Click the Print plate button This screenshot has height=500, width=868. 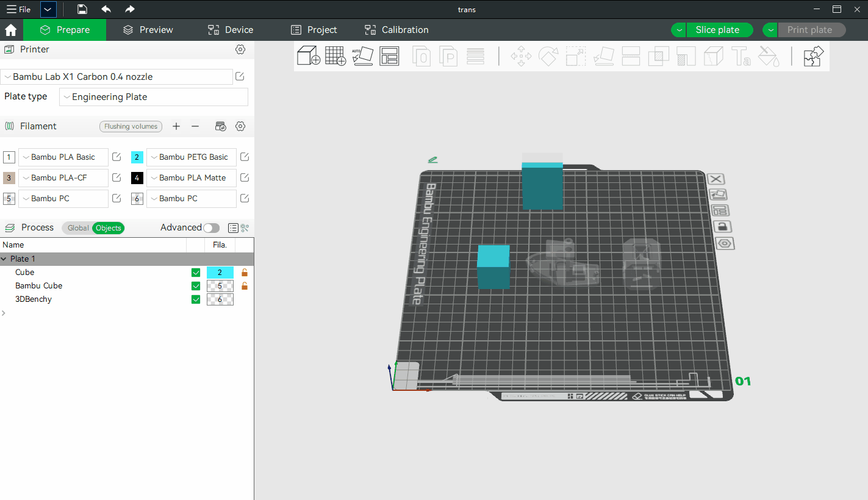point(812,30)
